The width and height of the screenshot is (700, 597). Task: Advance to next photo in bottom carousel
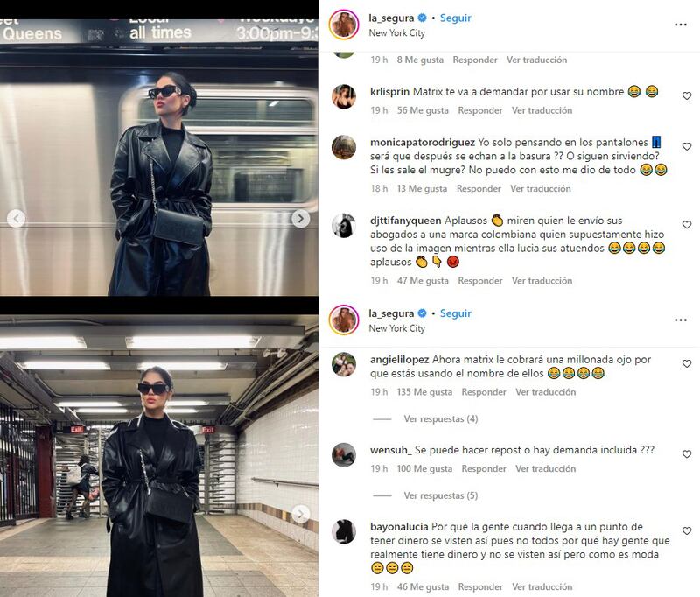(300, 515)
